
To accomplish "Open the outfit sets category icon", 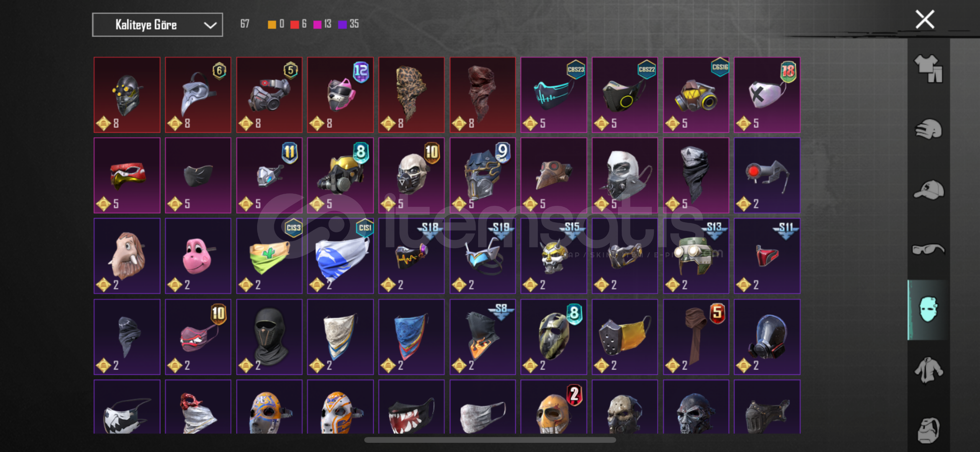I will click(x=928, y=69).
